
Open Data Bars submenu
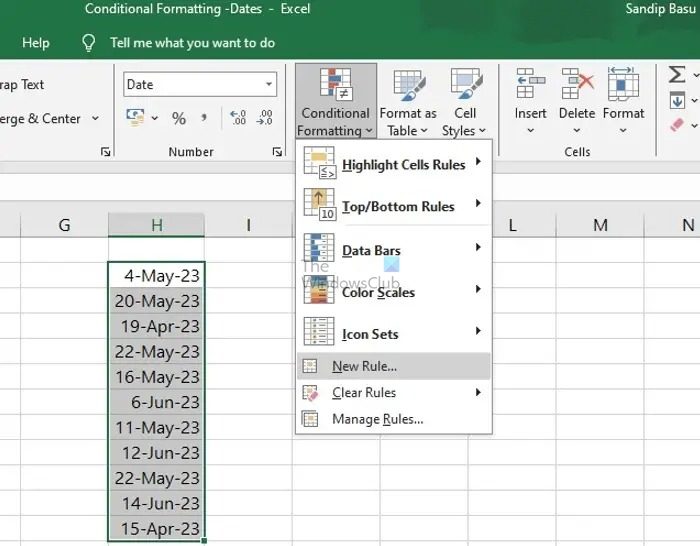pyautogui.click(x=394, y=248)
